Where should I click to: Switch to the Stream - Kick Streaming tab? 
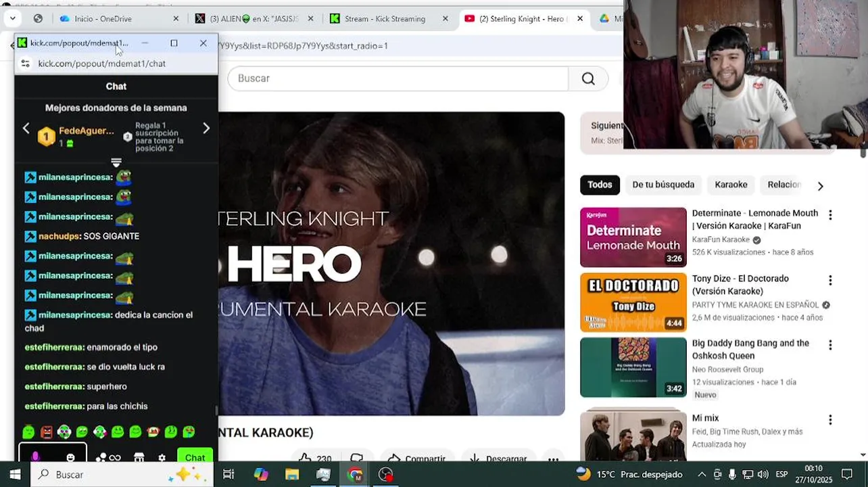click(384, 19)
